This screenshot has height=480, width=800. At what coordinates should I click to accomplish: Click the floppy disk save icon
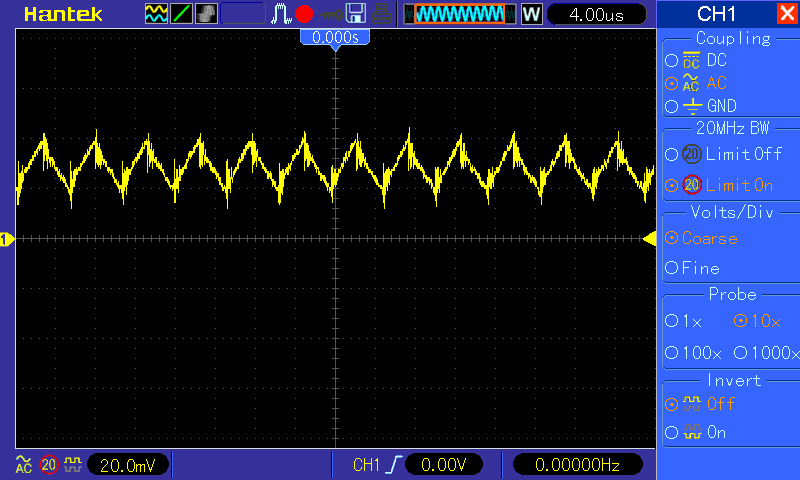(356, 14)
